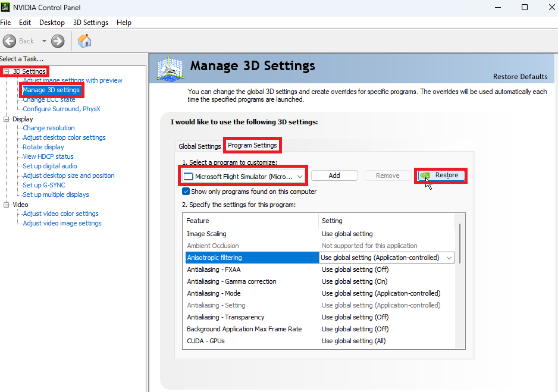Click the Forward arrow icon
Screen dimensions: 558x392
coord(58,41)
